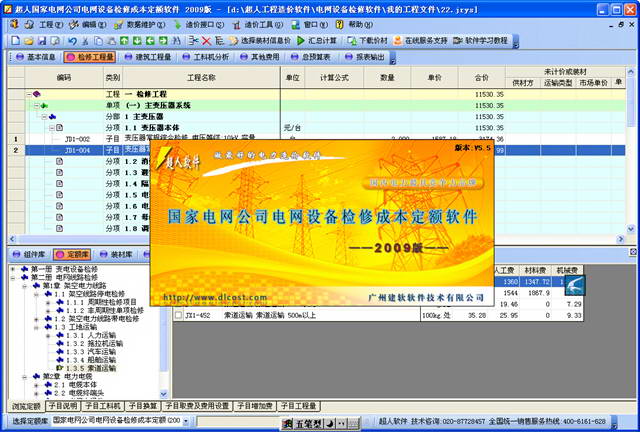This screenshot has width=640, height=432.
Task: Select the 装材库 library toggle
Action: (116, 254)
